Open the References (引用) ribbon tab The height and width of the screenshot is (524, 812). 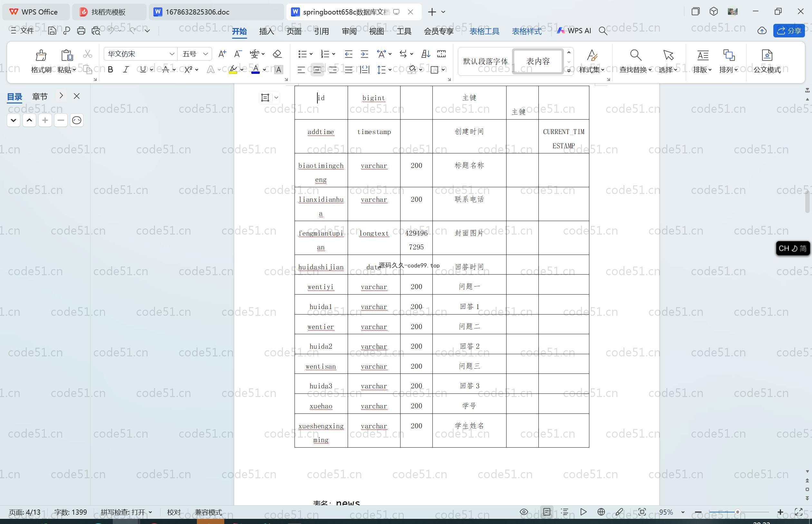[321, 31]
